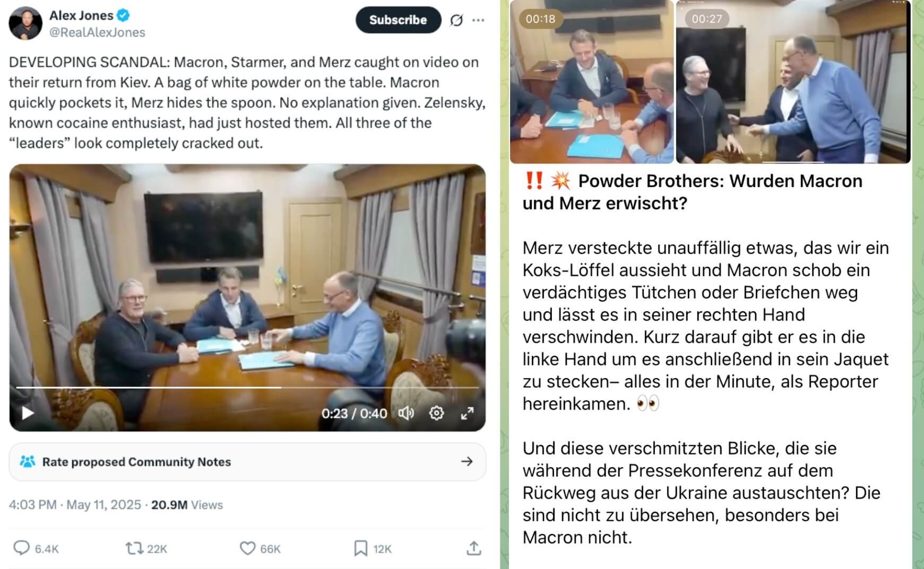Play the tweet video
This screenshot has height=569, width=924.
[28, 413]
